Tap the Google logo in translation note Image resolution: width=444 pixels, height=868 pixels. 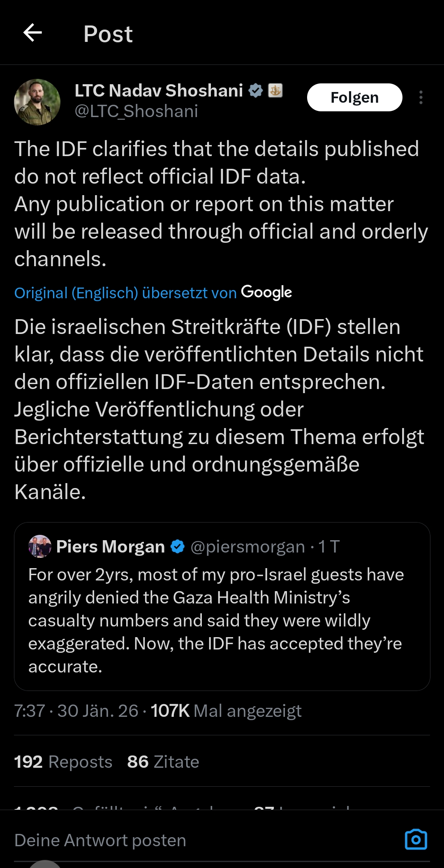point(266,292)
